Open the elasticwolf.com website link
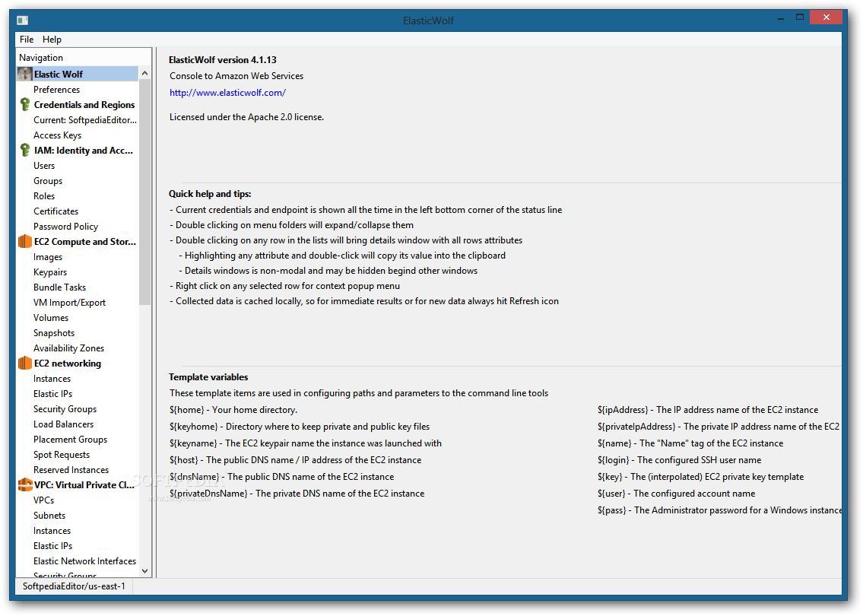 coord(227,93)
